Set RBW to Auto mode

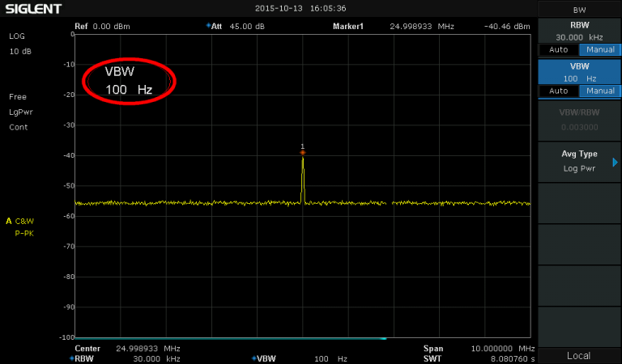[x=559, y=49]
